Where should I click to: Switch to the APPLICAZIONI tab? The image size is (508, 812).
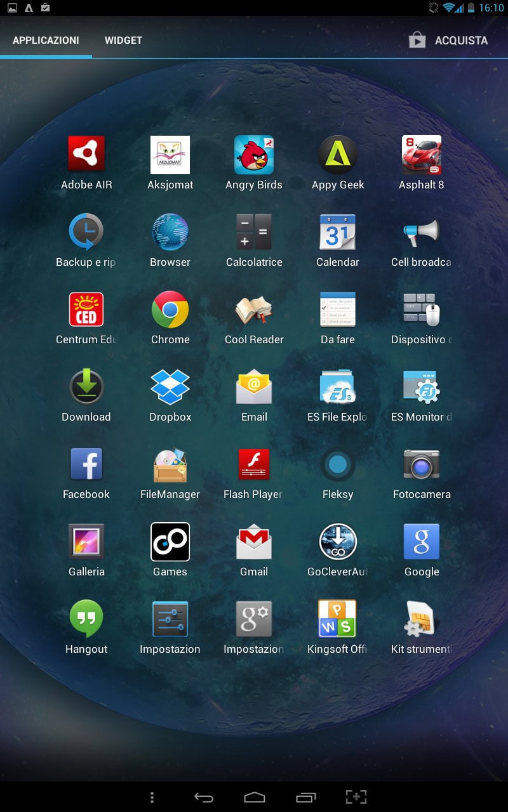tap(46, 40)
